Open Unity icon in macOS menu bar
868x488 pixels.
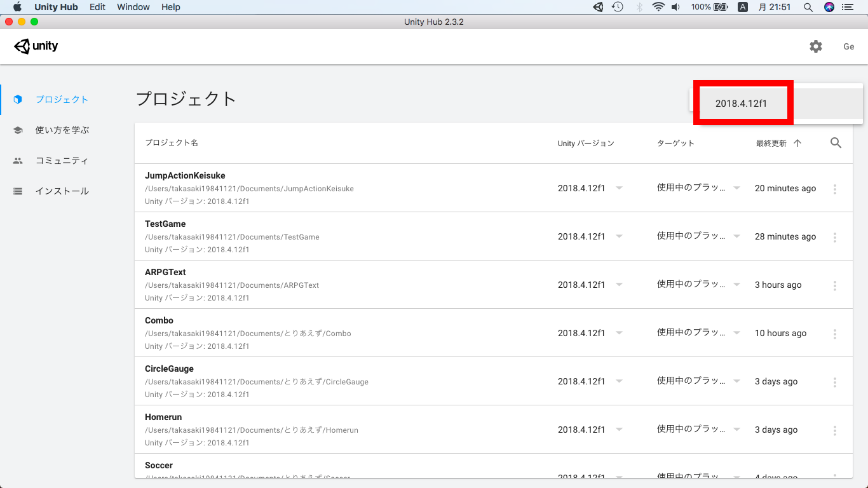coord(598,7)
